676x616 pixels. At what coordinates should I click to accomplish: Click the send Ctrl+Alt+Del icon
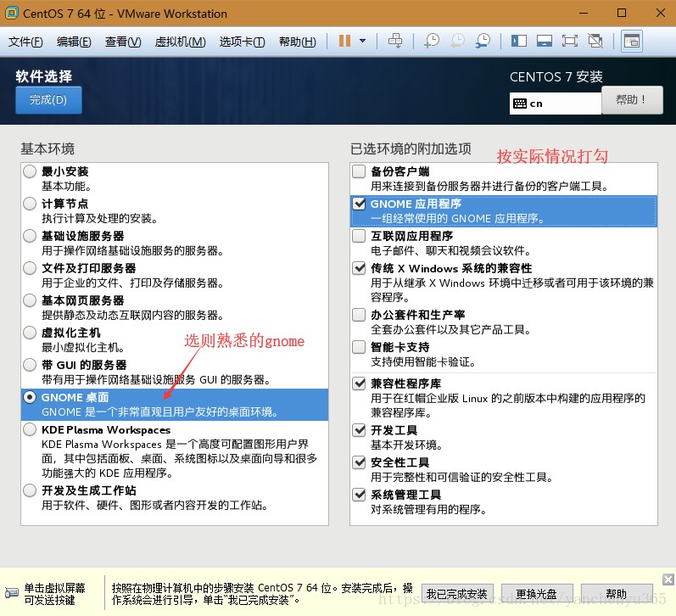tap(395, 41)
